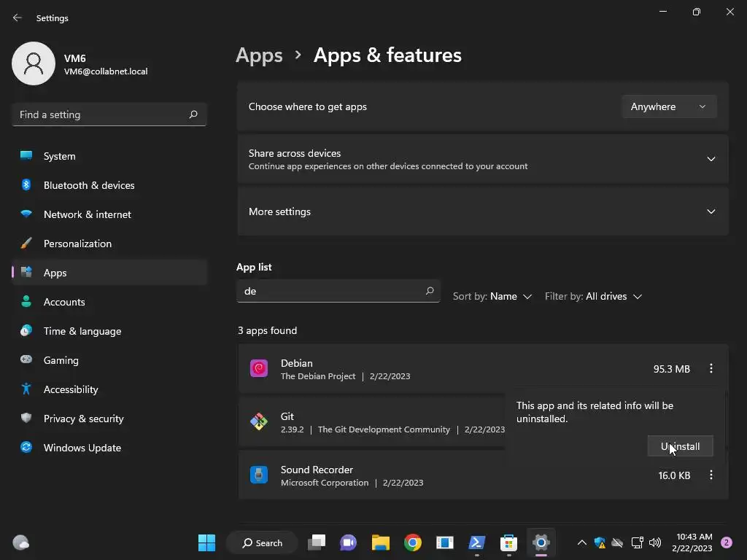The image size is (747, 560).
Task: Click VM6@collabnet.local account email
Action: 106,71
